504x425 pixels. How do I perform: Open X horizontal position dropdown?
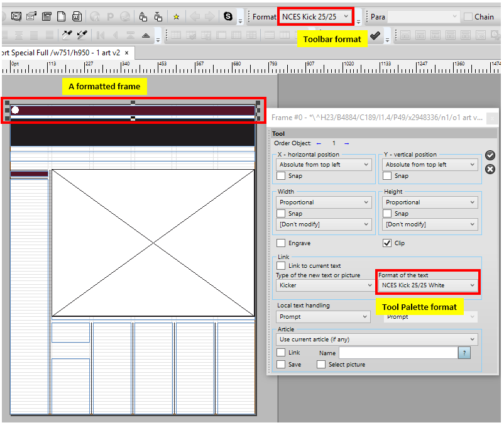[324, 165]
